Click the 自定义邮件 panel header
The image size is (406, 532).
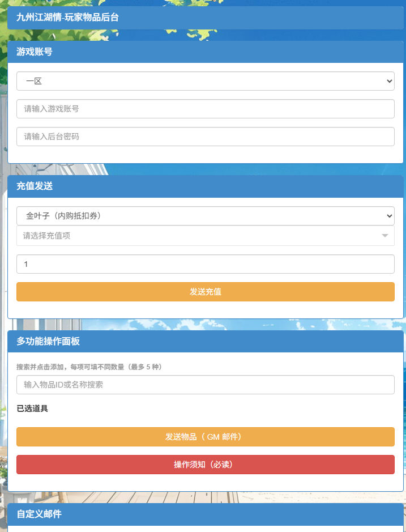pos(205,514)
